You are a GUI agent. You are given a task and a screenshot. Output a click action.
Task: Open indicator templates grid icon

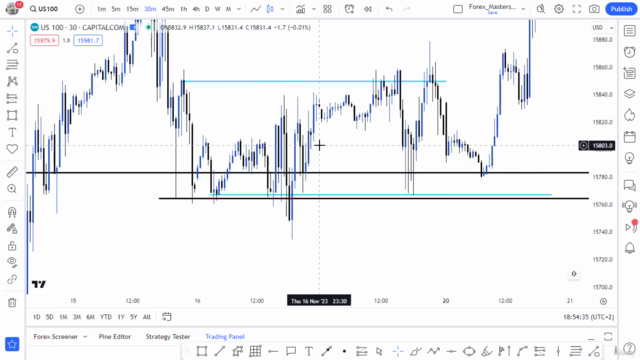(x=327, y=9)
